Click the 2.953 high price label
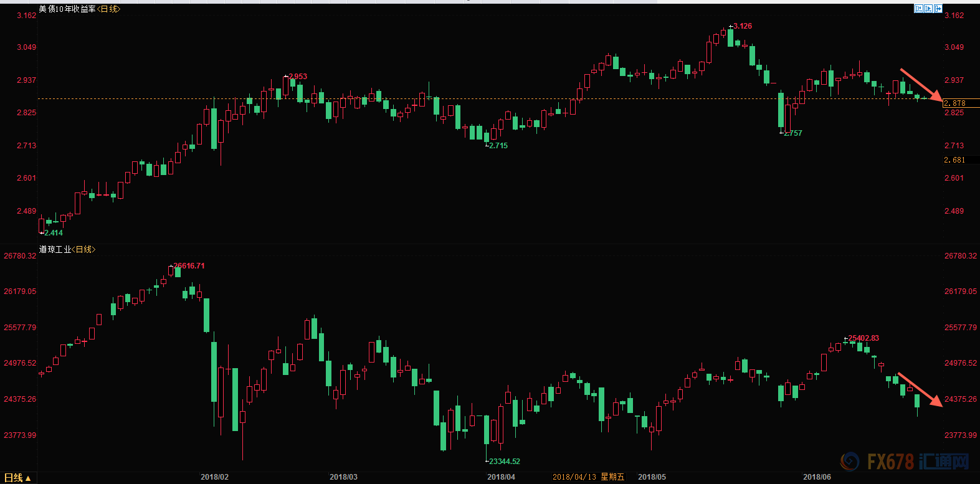Image resolution: width=980 pixels, height=484 pixels. [298, 77]
